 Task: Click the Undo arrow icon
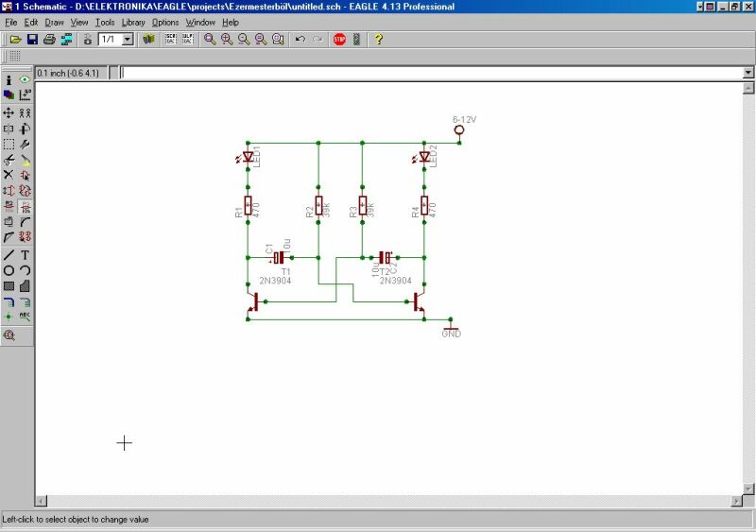coord(301,40)
